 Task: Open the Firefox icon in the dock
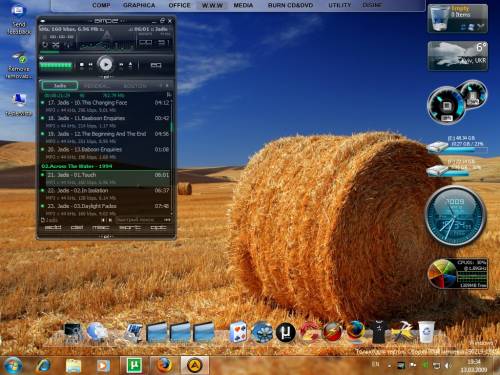click(356, 331)
